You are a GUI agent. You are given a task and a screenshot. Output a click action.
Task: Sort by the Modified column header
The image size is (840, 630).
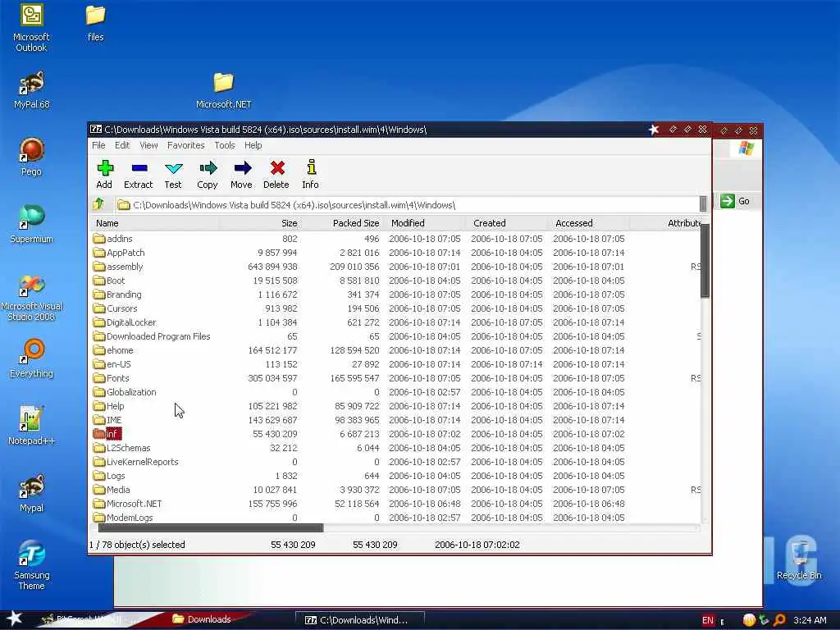(424, 223)
